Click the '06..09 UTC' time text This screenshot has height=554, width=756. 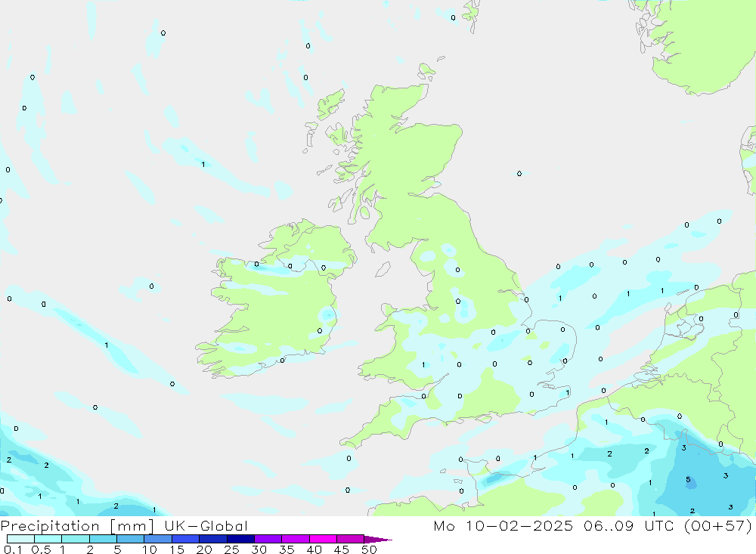coord(628,525)
